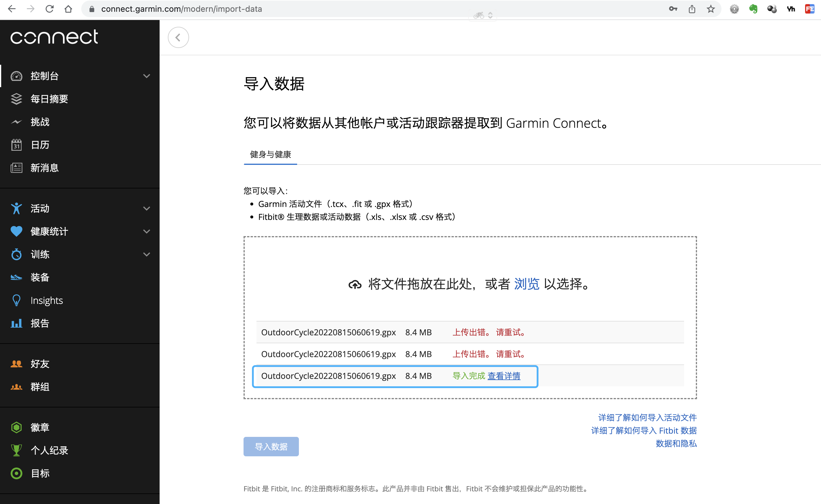The width and height of the screenshot is (821, 504).
Task: Click the 活动 activities icon
Action: (15, 208)
